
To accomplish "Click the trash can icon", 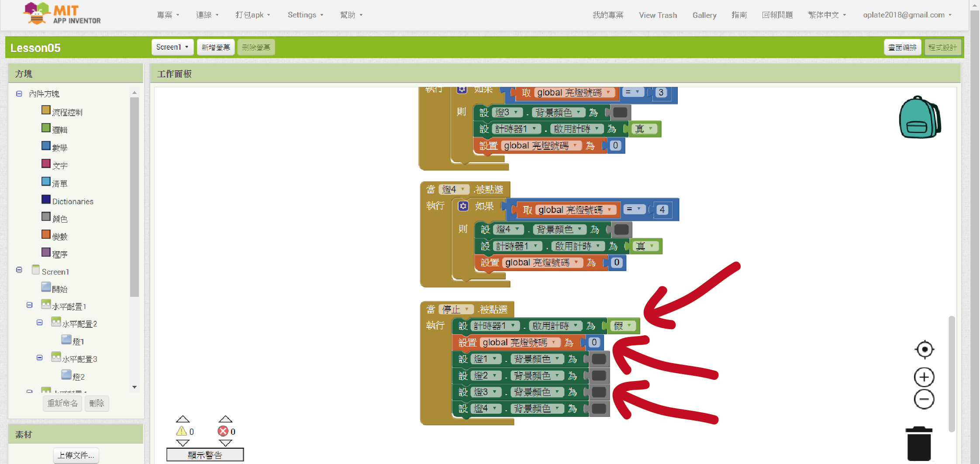I will (919, 444).
